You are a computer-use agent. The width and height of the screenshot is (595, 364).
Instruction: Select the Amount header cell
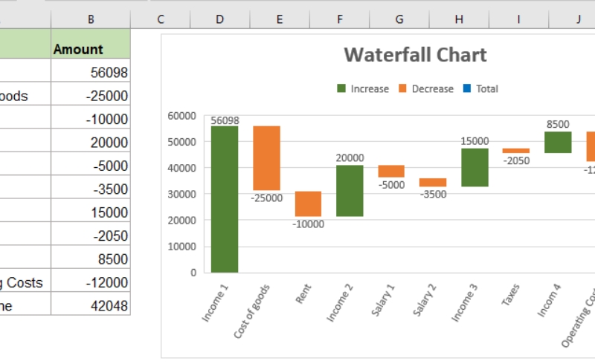[x=90, y=49]
